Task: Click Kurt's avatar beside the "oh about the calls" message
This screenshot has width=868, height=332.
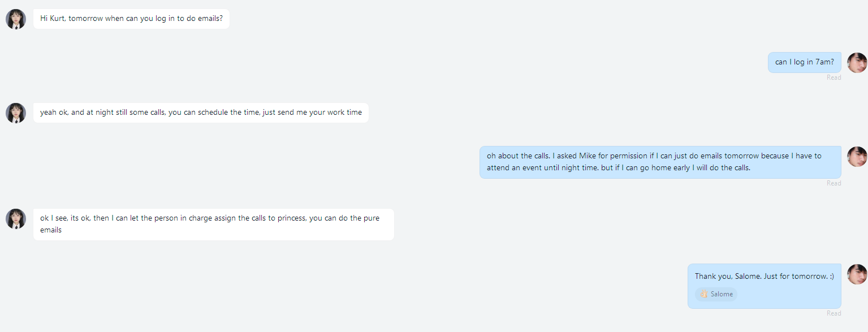Action: pyautogui.click(x=857, y=157)
